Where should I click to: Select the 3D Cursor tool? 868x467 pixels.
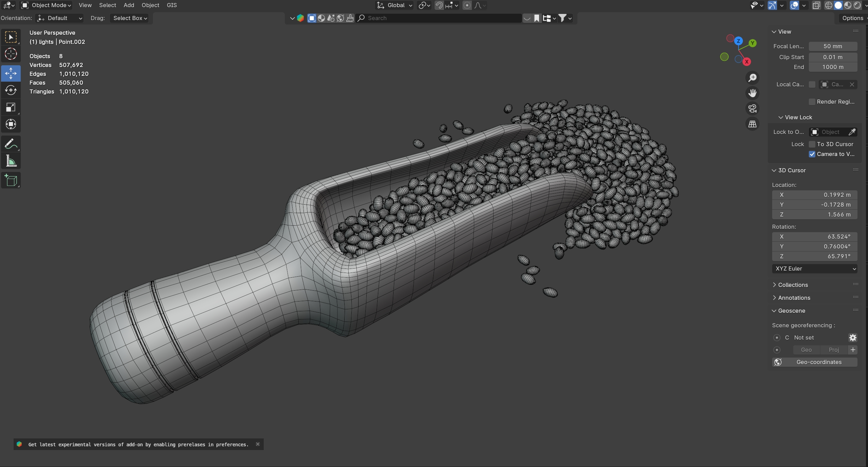pos(11,54)
